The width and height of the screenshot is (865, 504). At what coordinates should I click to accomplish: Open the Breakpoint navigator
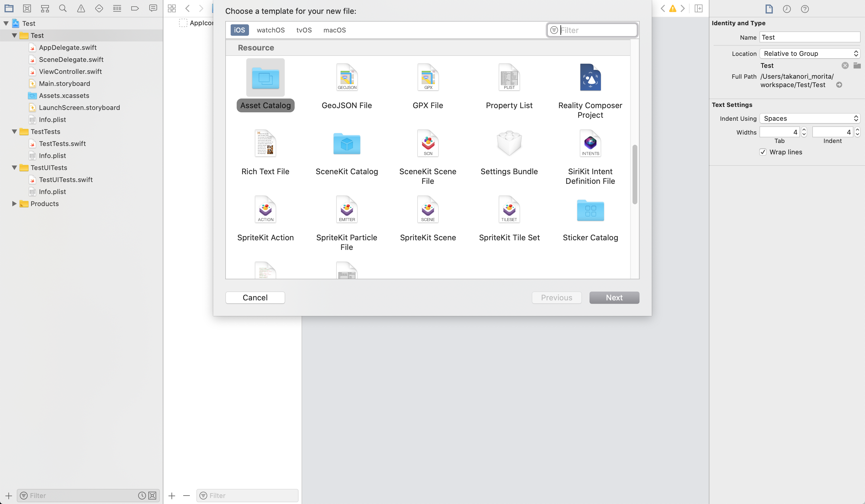[135, 8]
